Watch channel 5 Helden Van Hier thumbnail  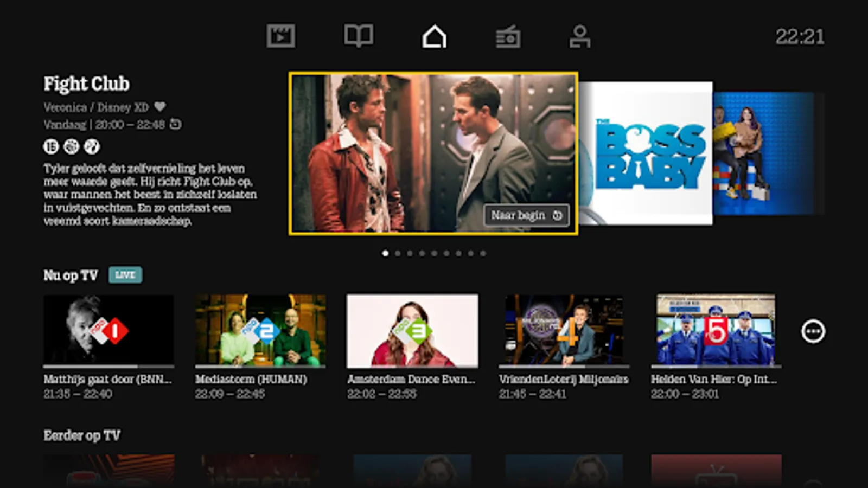716,331
